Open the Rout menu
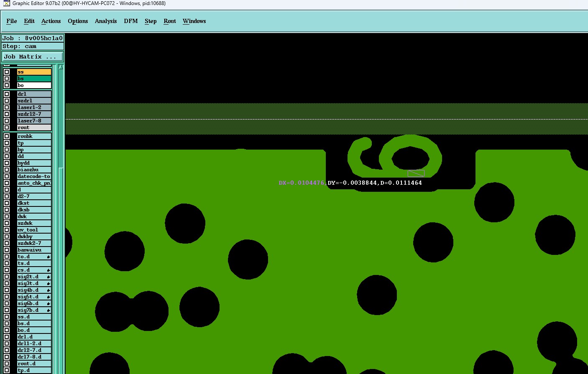 170,21
